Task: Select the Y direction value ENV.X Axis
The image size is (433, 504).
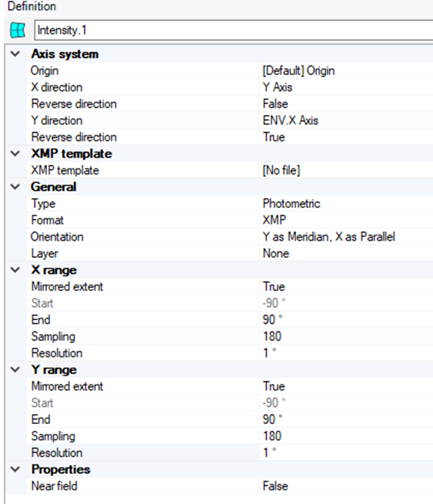Action: coord(346,120)
